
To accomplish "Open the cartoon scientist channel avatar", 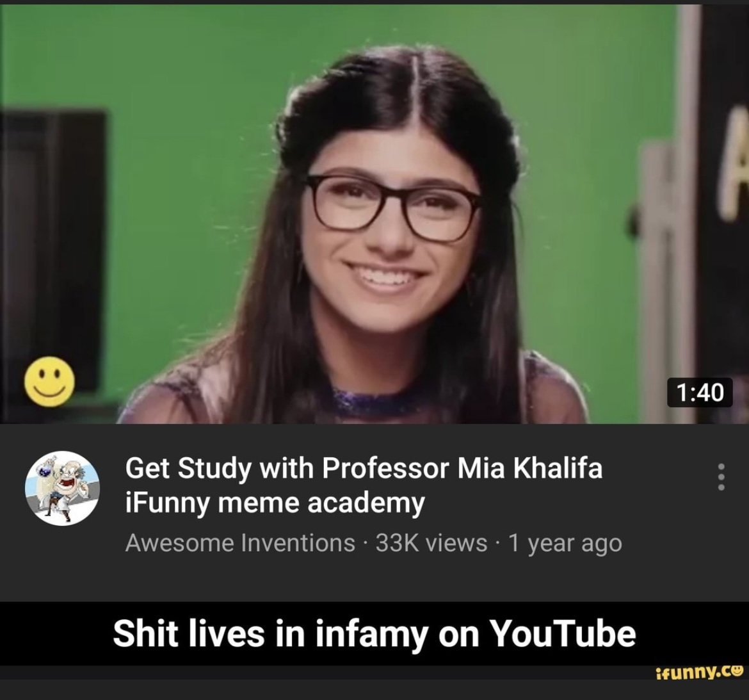I will tap(62, 488).
